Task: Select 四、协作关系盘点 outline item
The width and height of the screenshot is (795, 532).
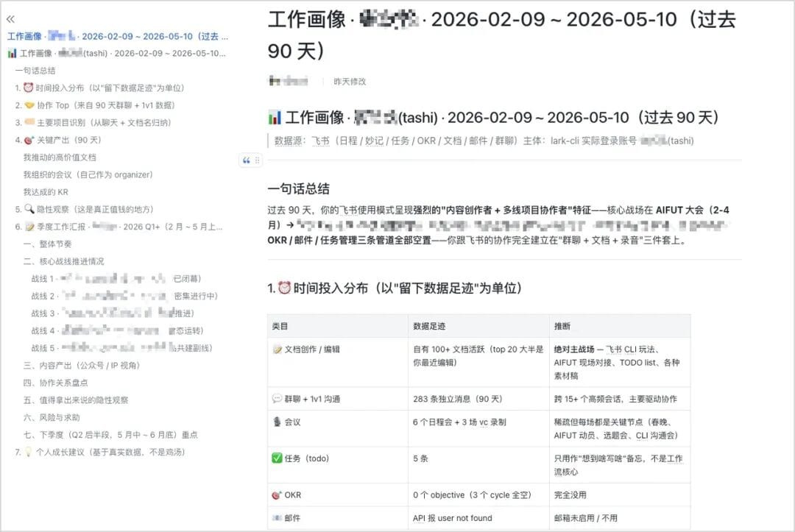Action: point(56,383)
